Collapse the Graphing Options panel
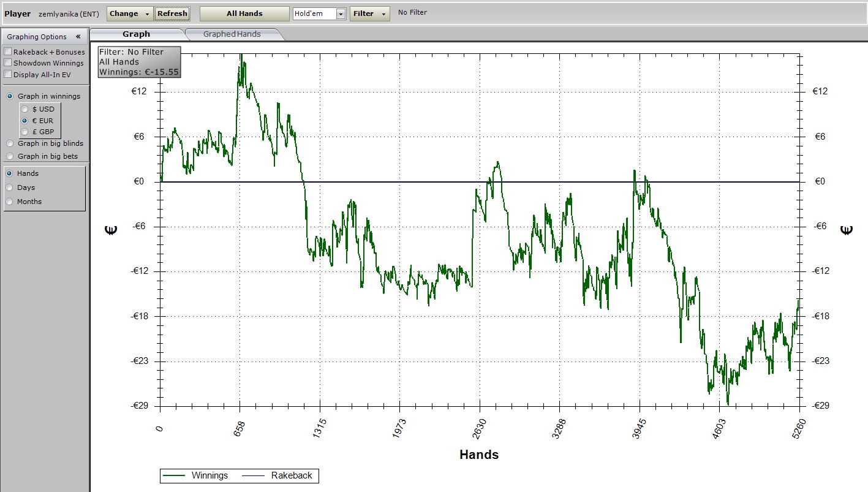868x492 pixels. tap(78, 37)
